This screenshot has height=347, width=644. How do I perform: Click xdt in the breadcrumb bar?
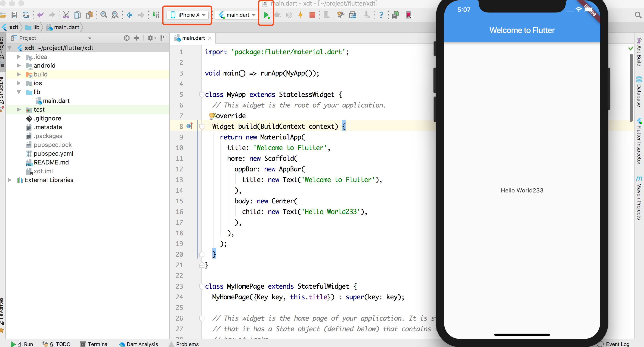[10, 27]
